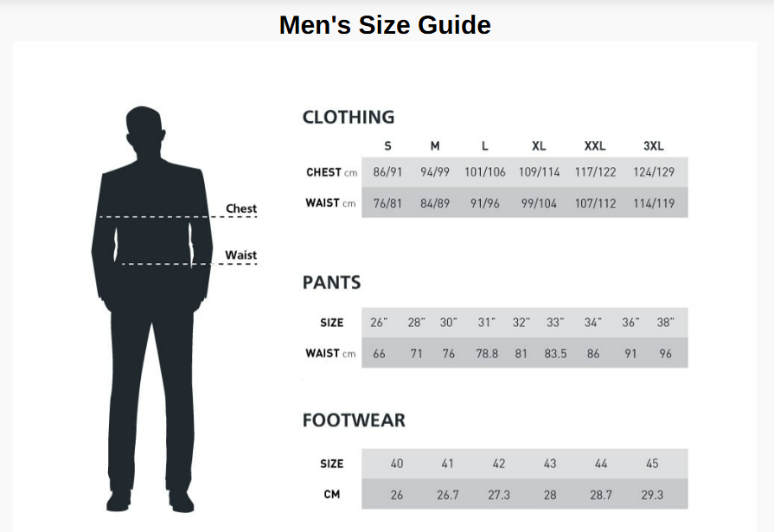Click the 3XL column header
774x532 pixels.
(654, 146)
